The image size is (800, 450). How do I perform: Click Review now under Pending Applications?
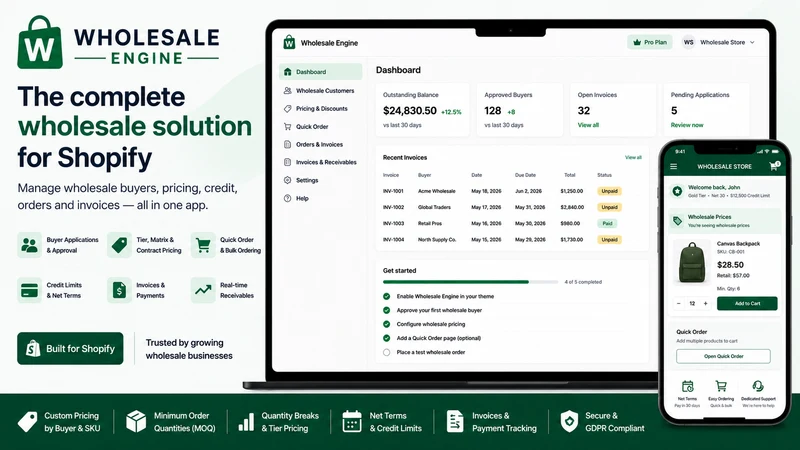pos(687,125)
